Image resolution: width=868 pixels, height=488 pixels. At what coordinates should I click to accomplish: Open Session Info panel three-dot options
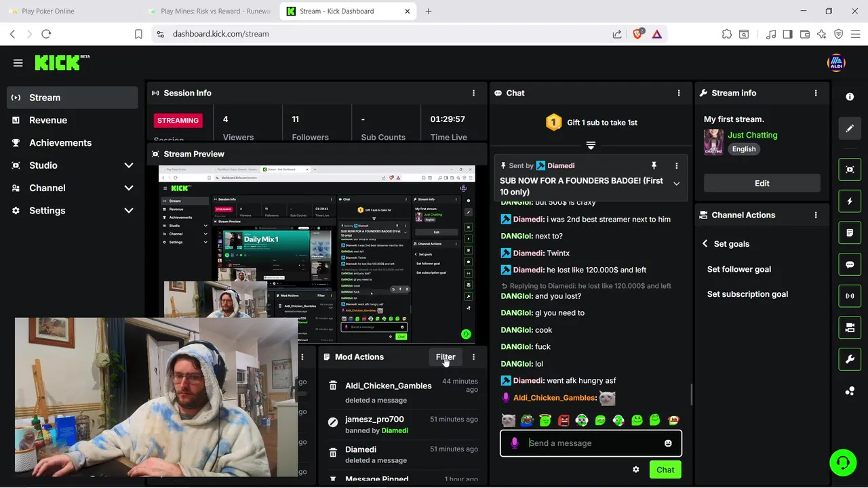473,93
